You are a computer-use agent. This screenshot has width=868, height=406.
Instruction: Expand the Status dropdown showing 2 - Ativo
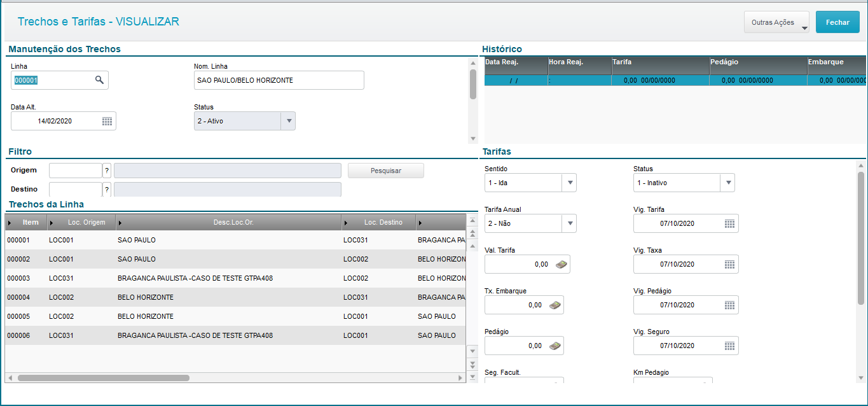click(288, 121)
